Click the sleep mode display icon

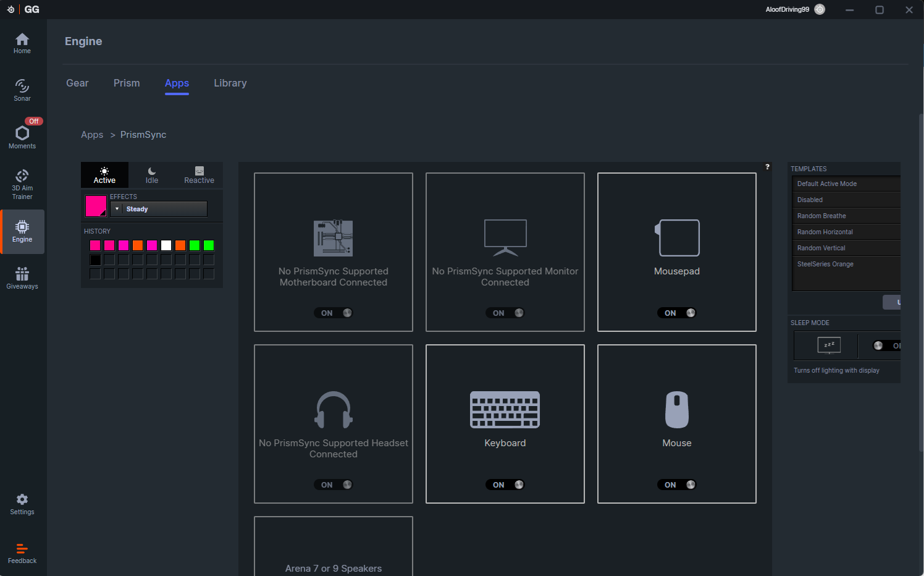(x=829, y=345)
